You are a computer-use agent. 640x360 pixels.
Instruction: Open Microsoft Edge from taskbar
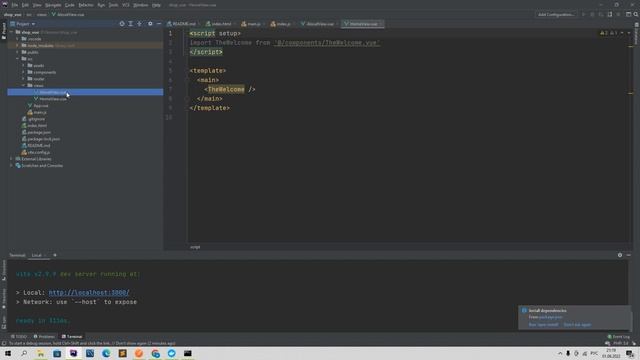[x=106, y=353]
